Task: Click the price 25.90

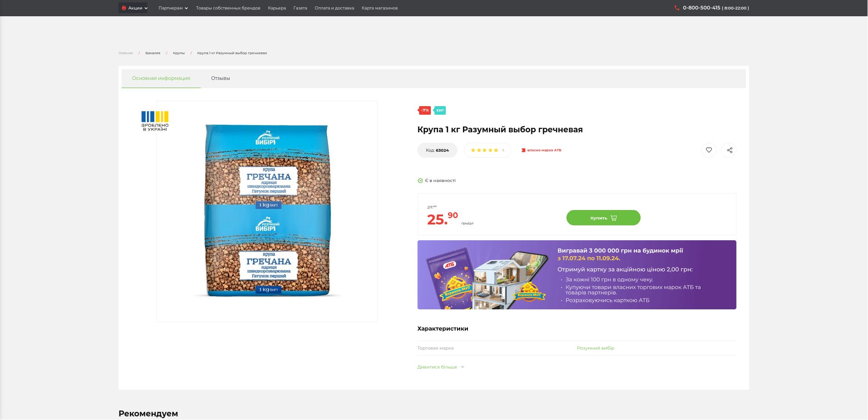Action: click(442, 219)
